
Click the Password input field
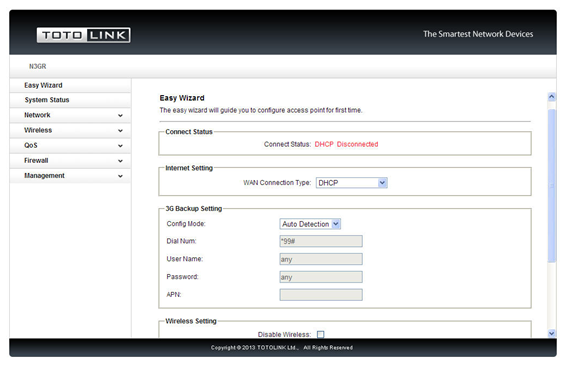(x=321, y=277)
